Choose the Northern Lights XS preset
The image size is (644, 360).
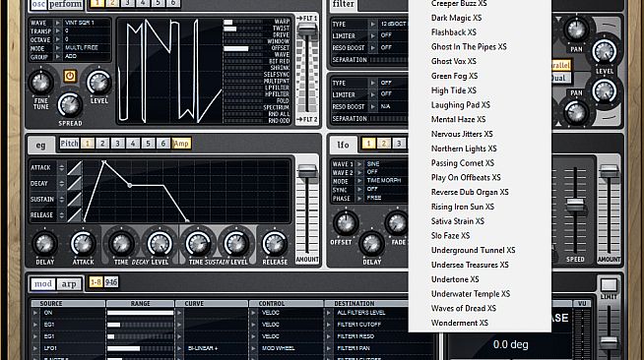464,149
